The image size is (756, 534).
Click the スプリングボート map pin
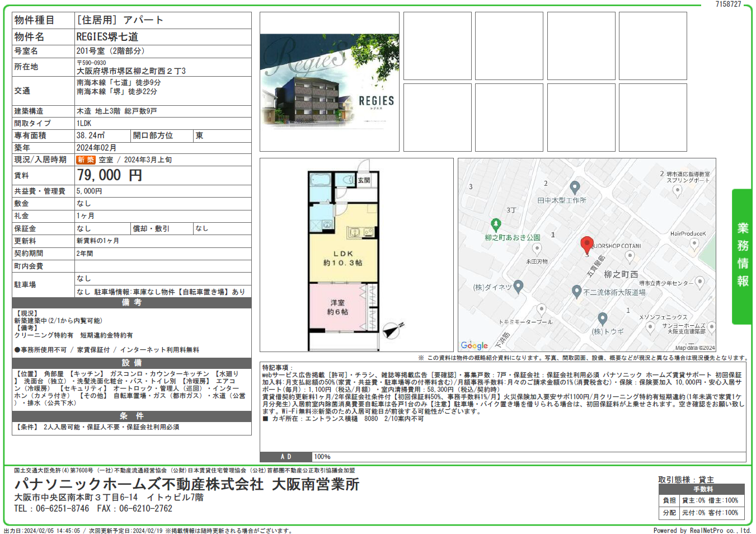pyautogui.click(x=677, y=191)
